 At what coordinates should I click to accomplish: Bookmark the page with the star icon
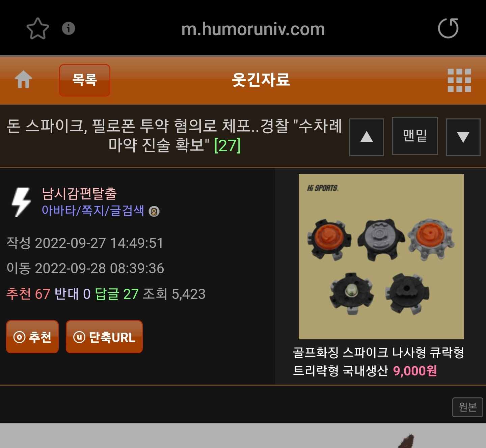pos(38,29)
